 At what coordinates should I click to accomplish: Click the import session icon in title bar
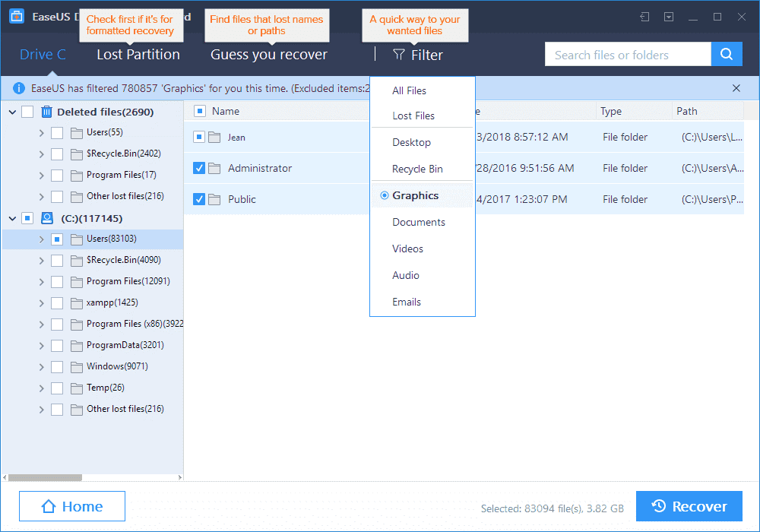click(x=644, y=17)
